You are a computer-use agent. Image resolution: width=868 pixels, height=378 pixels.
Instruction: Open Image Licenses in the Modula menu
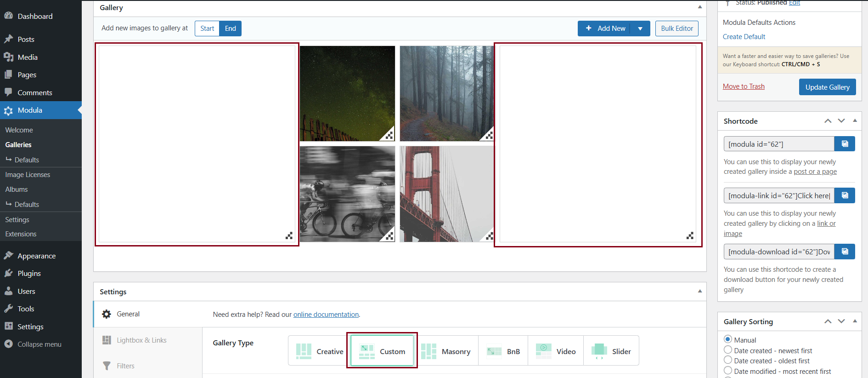coord(28,175)
